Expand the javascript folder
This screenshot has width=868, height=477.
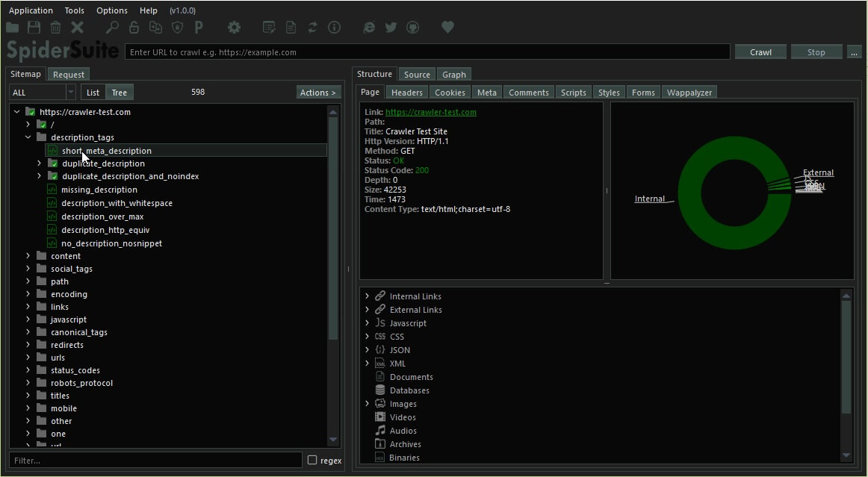click(28, 319)
